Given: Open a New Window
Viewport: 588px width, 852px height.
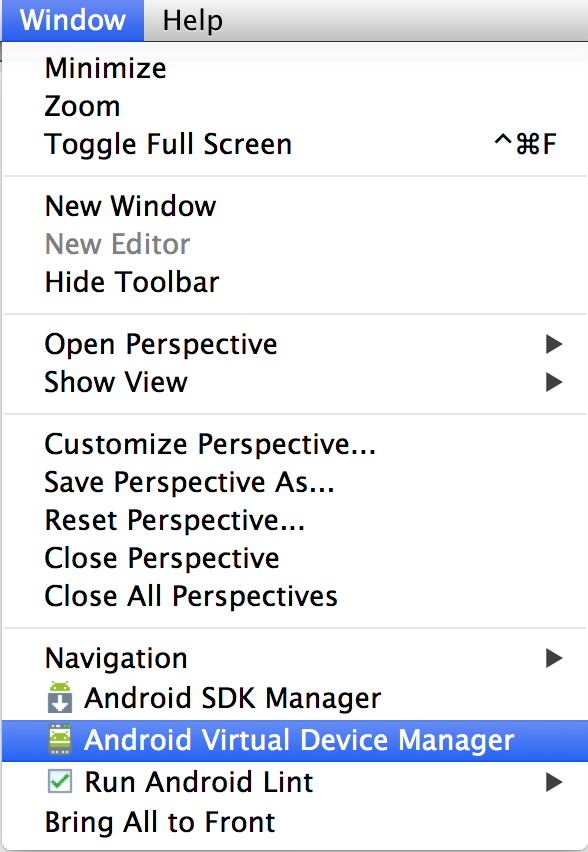Looking at the screenshot, I should pos(294,206).
